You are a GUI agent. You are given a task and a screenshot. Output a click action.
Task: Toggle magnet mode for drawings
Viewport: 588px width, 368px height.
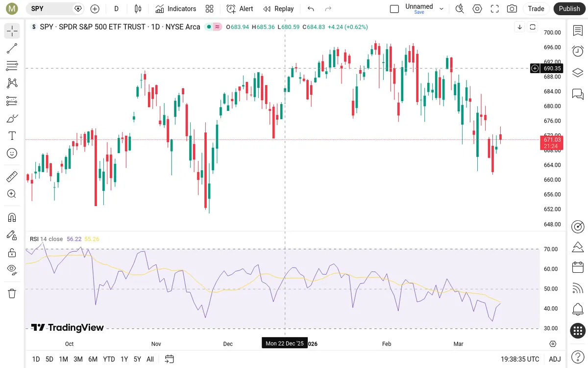click(x=12, y=217)
